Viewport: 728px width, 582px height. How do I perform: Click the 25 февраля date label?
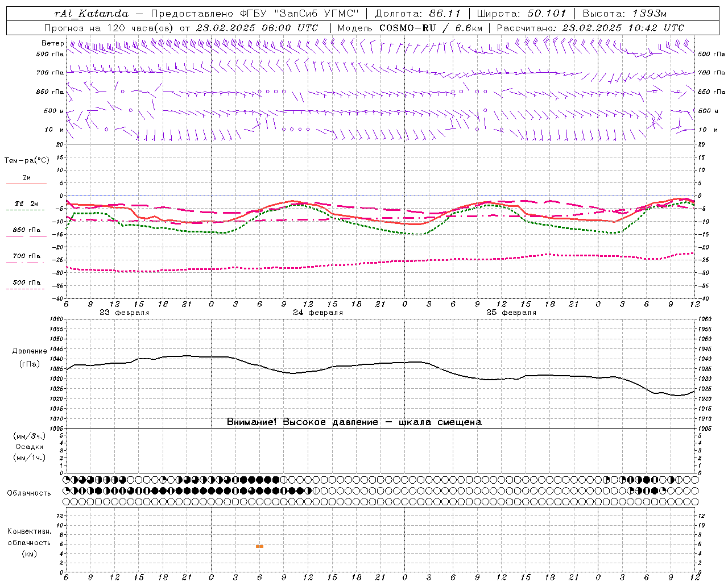point(511,313)
